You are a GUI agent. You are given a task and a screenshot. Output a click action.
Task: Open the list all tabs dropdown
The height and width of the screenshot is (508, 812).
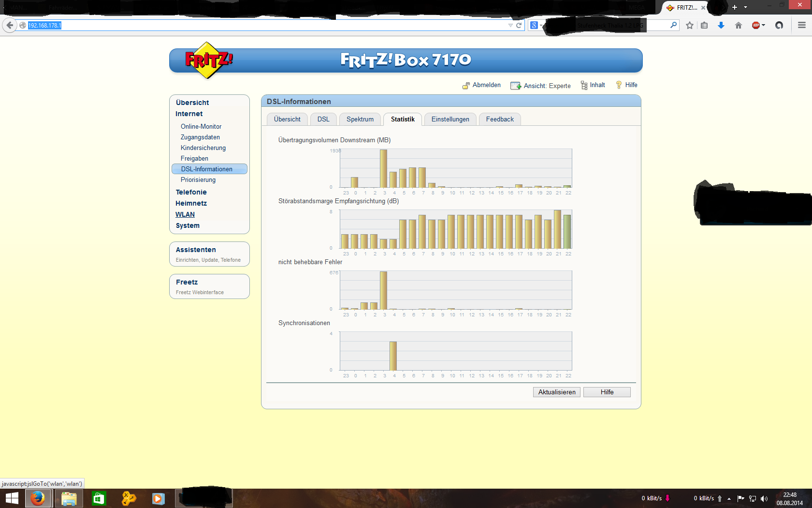pyautogui.click(x=746, y=7)
